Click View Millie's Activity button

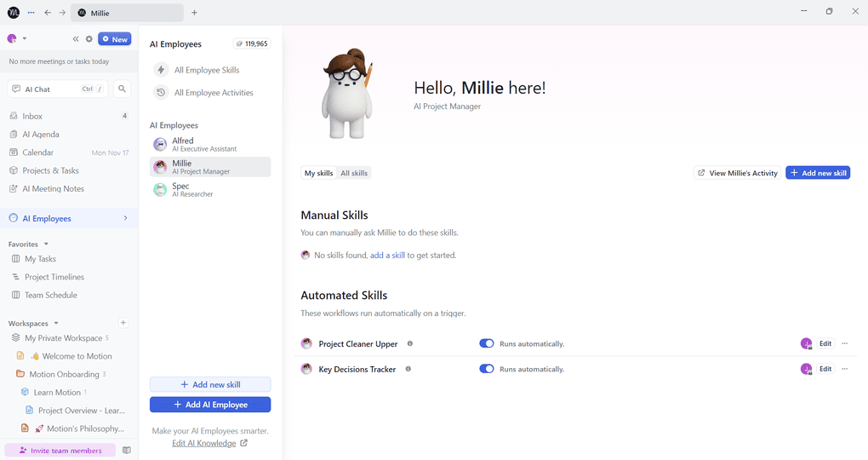(737, 173)
